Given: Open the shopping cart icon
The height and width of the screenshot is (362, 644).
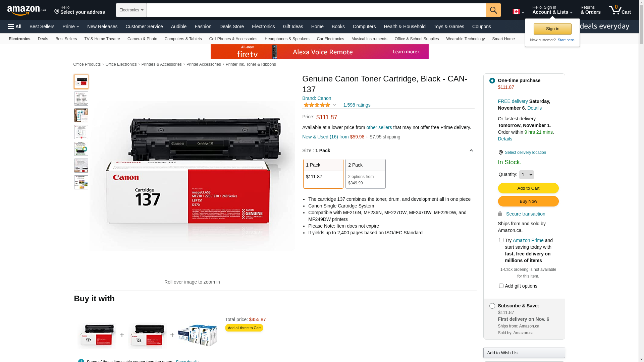Looking at the screenshot, I should (x=620, y=10).
